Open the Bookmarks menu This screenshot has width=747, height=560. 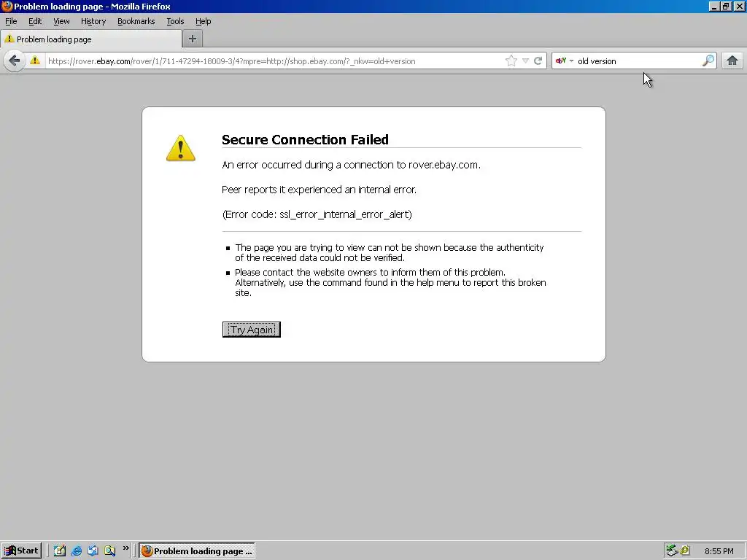(x=136, y=21)
